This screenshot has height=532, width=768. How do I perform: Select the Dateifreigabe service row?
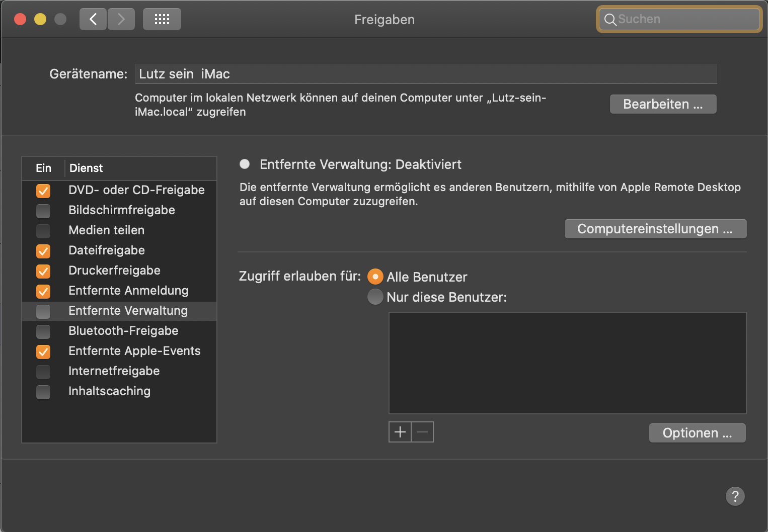tap(119, 250)
